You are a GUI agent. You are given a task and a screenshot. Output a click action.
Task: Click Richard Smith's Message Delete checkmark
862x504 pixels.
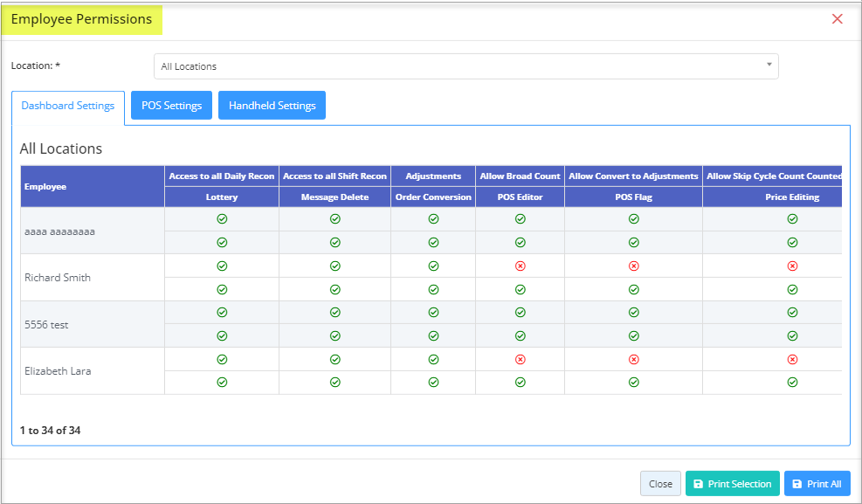coord(334,290)
